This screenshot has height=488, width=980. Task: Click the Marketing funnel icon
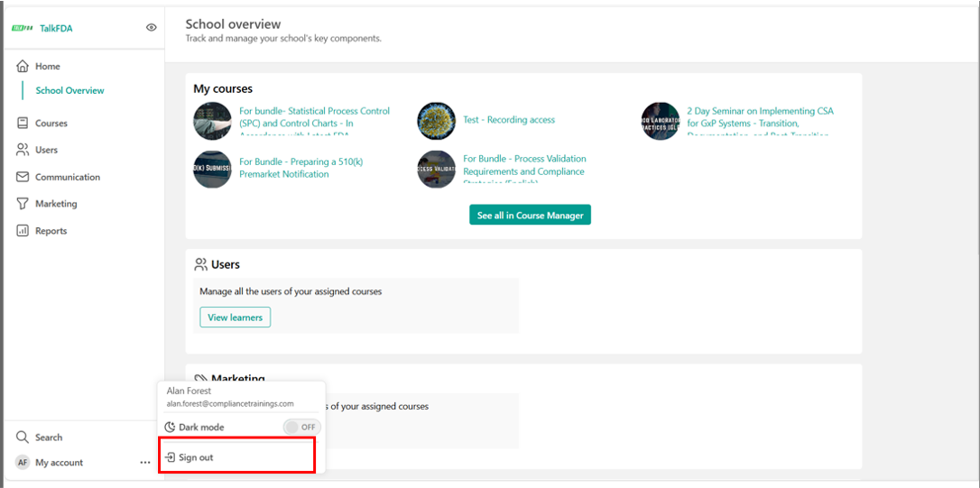click(x=23, y=204)
